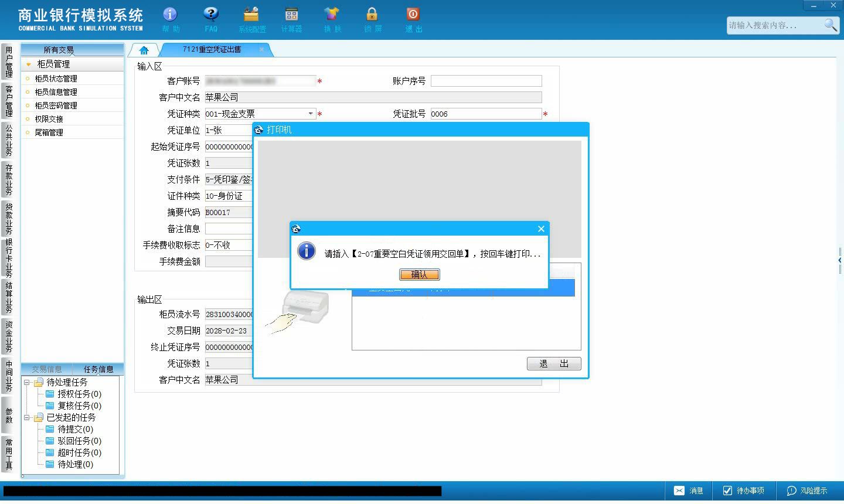
Task: Open 待办事项 to-do items in status bar
Action: point(744,491)
